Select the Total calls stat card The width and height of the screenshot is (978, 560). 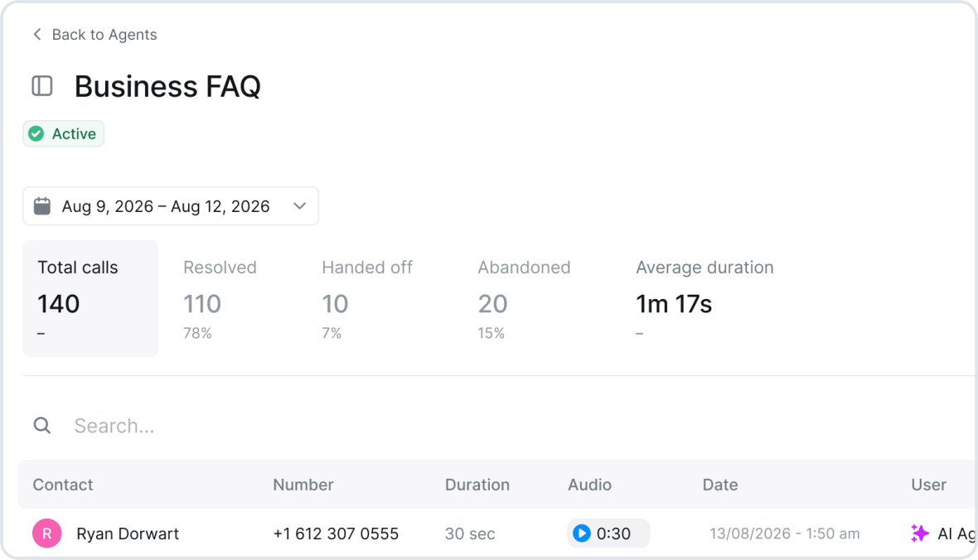click(x=90, y=298)
